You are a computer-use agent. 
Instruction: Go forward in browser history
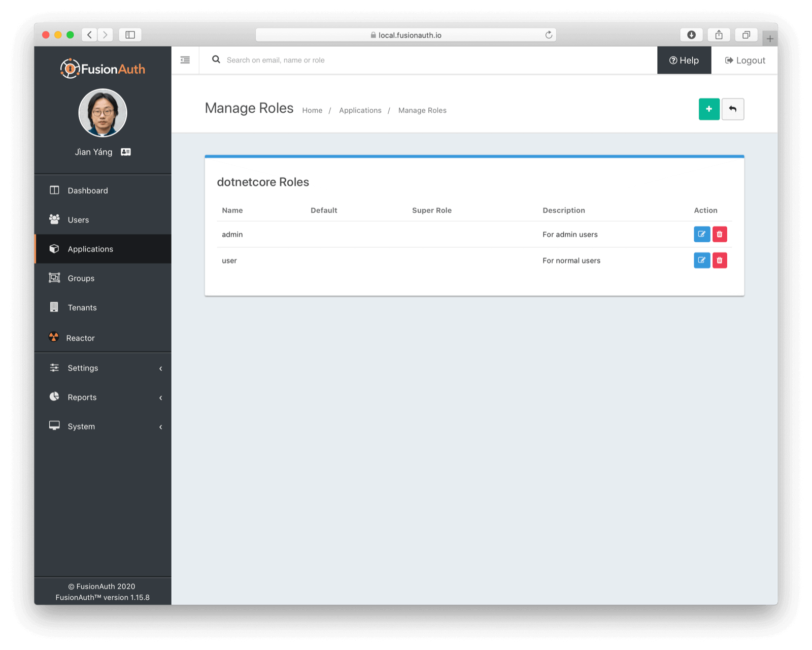(105, 35)
